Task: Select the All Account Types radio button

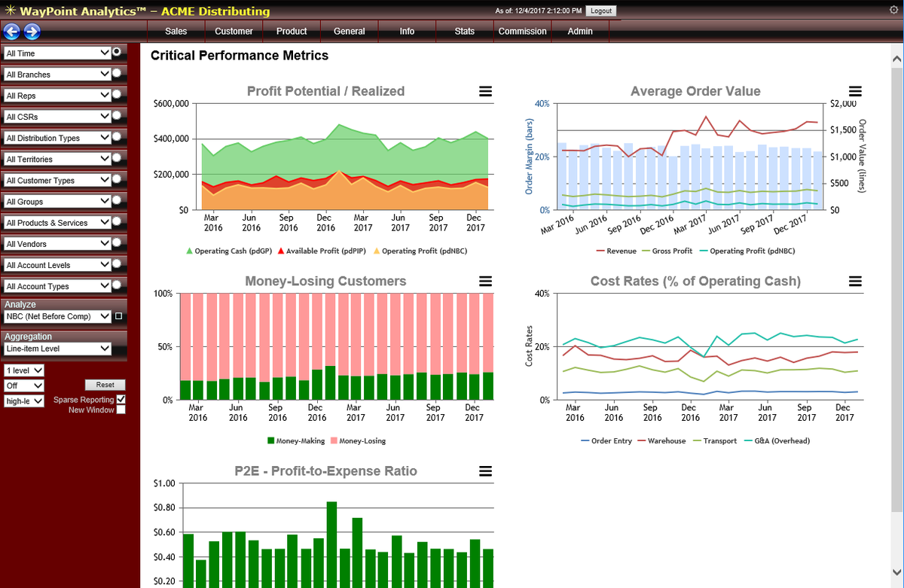Action: 118,285
